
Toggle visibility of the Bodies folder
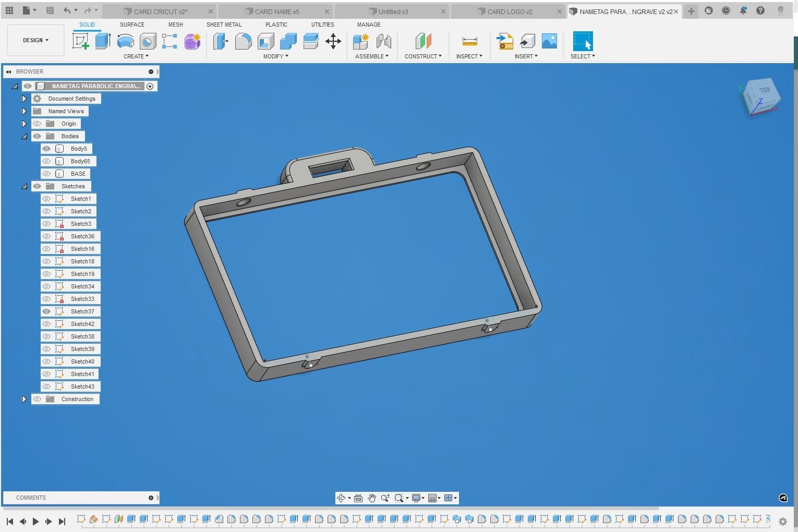tap(37, 136)
